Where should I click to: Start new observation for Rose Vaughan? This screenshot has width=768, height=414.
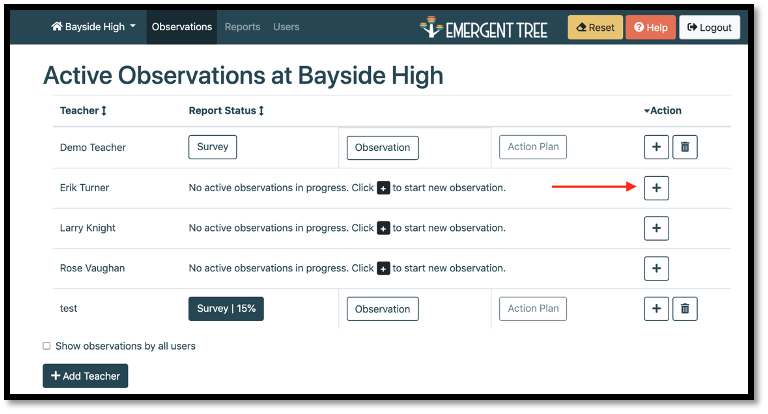click(x=656, y=268)
